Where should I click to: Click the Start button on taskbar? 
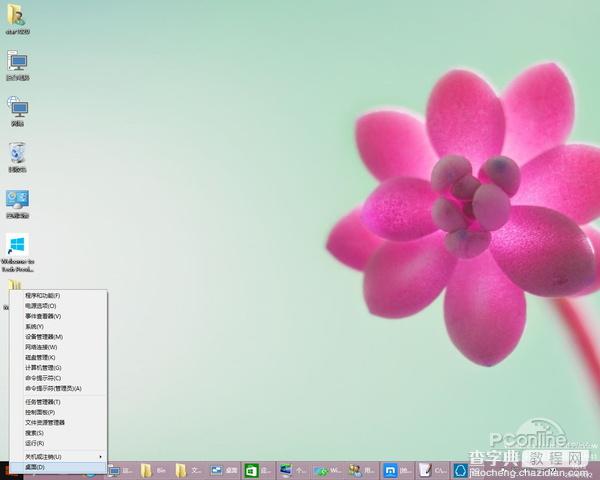8,471
